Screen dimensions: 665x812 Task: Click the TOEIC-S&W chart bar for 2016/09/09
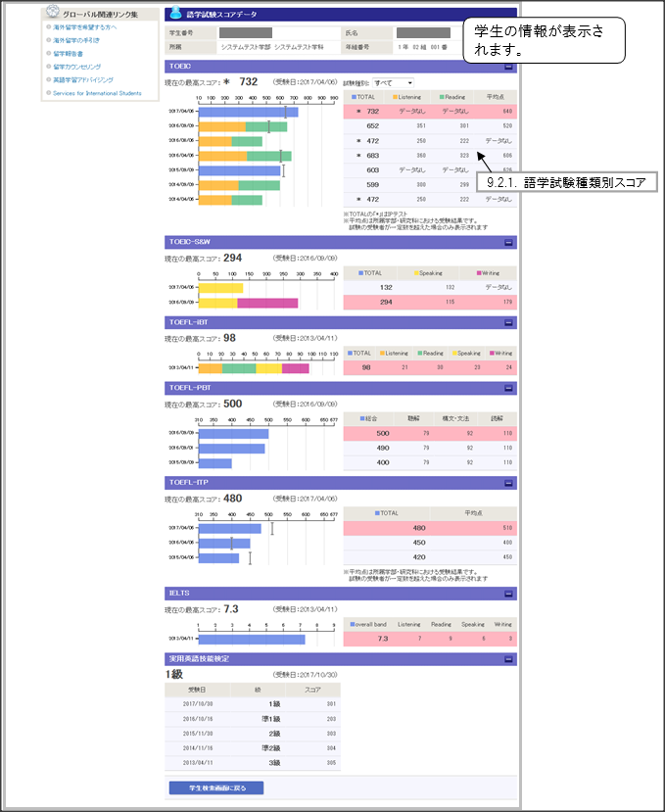(x=248, y=303)
